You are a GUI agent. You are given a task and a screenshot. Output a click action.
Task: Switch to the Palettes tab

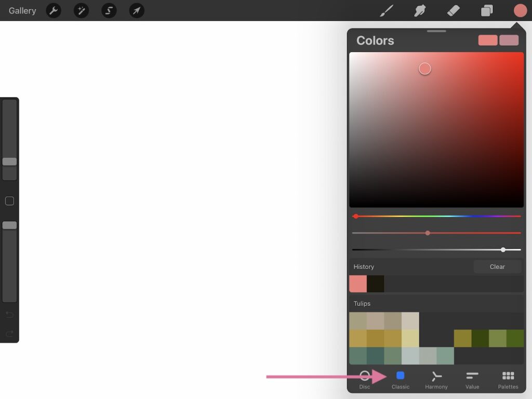coord(508,380)
